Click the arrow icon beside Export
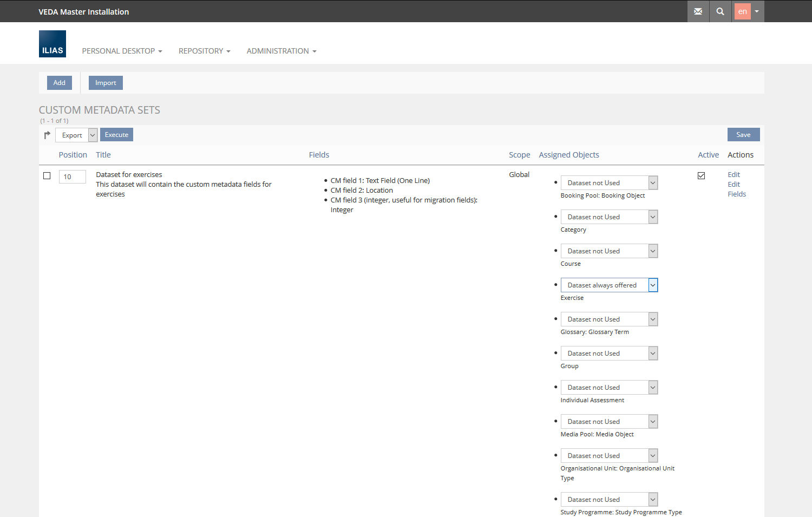 click(47, 135)
